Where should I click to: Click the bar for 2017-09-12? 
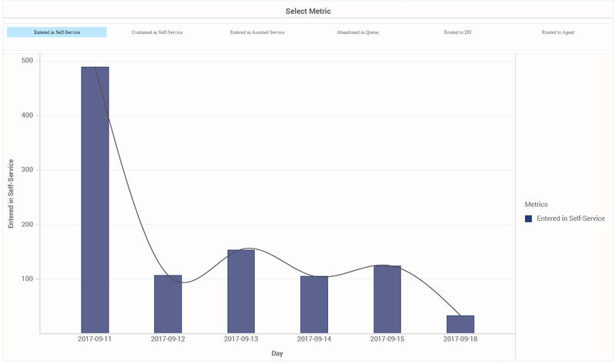(x=168, y=304)
